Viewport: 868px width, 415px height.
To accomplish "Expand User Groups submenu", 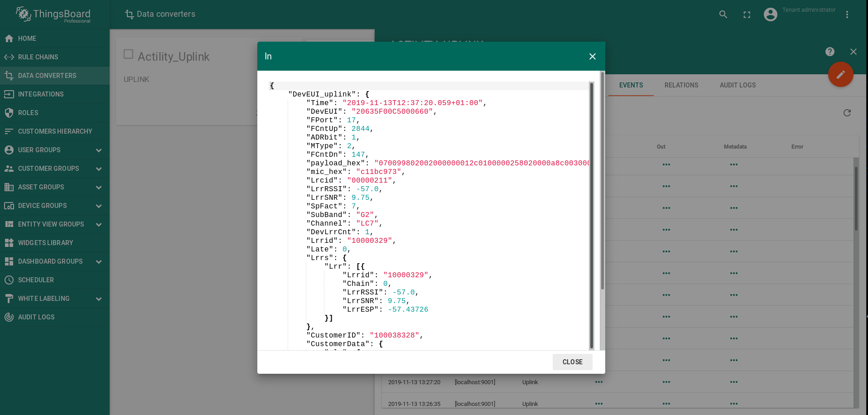I will pos(99,150).
